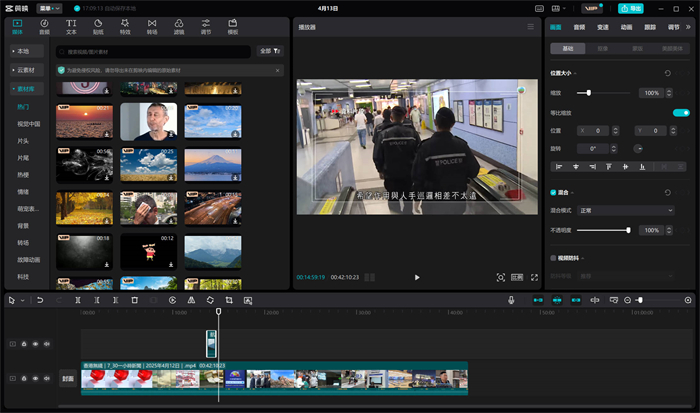This screenshot has height=413, width=700.
Task: Expand the 云素材 cloud media section
Action: [x=27, y=70]
